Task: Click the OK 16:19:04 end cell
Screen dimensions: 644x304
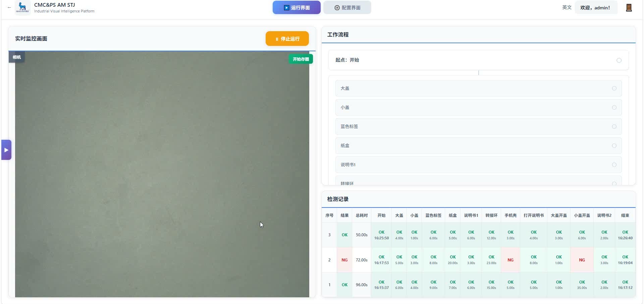Action: pyautogui.click(x=625, y=260)
